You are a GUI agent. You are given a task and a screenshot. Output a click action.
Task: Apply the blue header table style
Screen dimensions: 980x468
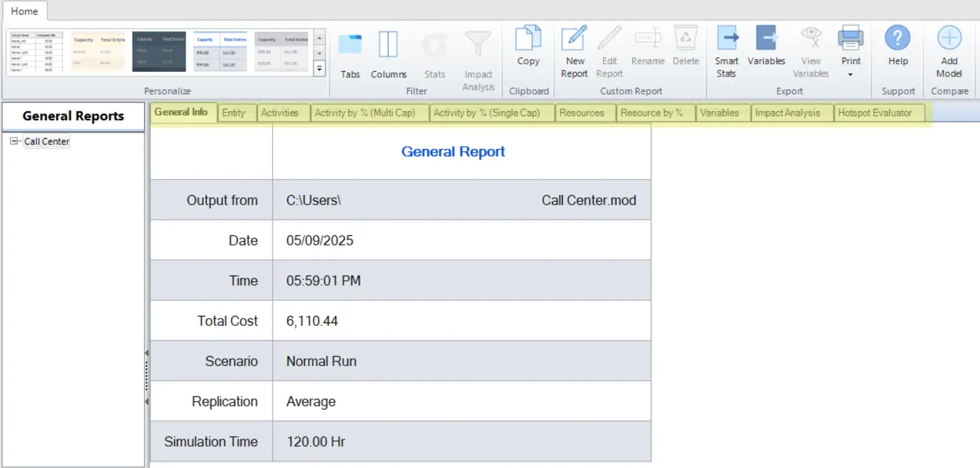click(220, 52)
